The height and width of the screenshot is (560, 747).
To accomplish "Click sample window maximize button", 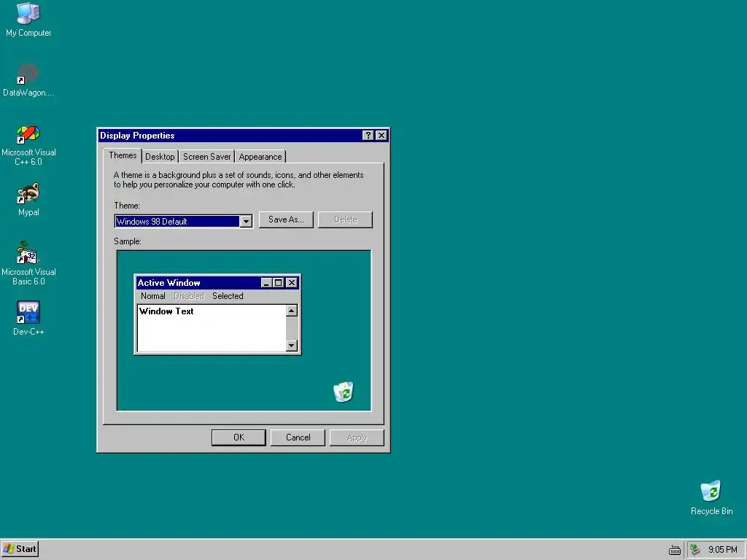I will 279,283.
